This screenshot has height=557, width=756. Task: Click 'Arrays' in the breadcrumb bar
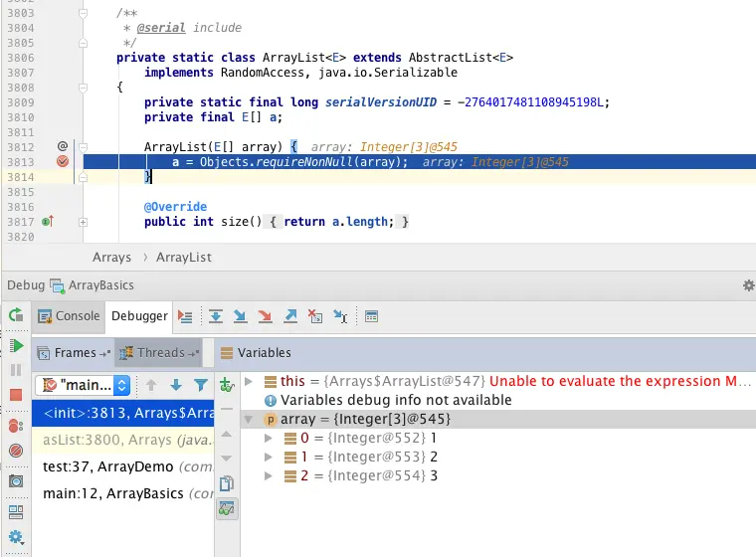(111, 258)
